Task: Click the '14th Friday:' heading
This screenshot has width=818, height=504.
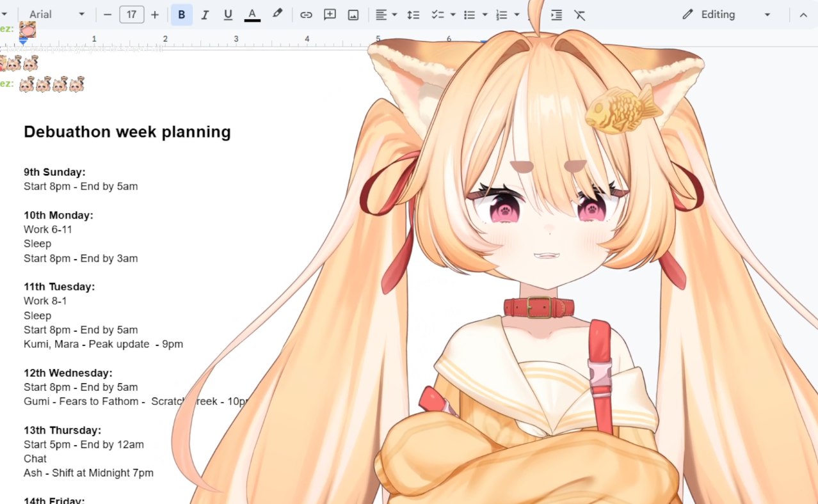Action: coord(54,500)
